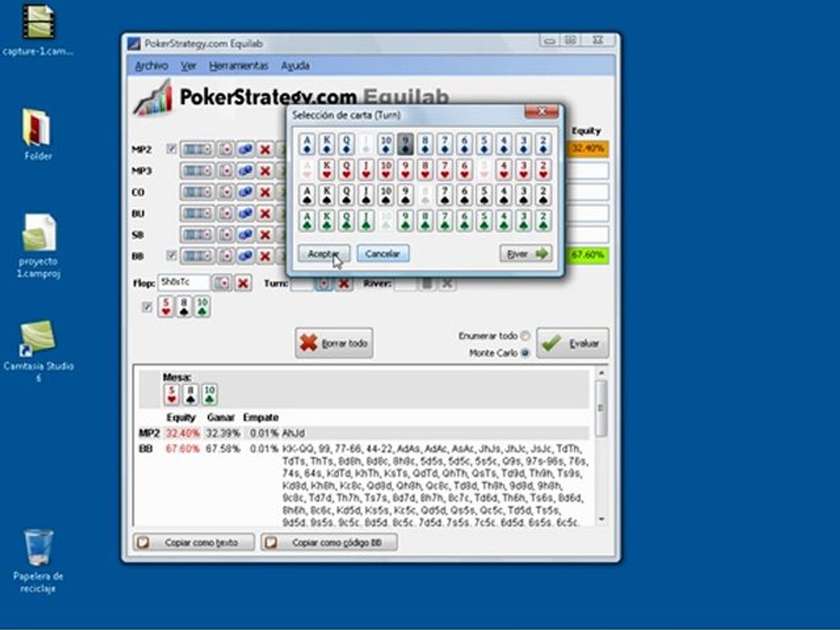The width and height of the screenshot is (840, 630).
Task: Confirm card selection with Aceptar
Action: click(324, 254)
